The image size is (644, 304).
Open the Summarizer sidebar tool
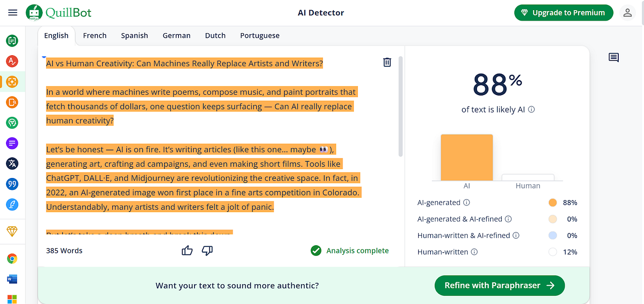point(12,143)
